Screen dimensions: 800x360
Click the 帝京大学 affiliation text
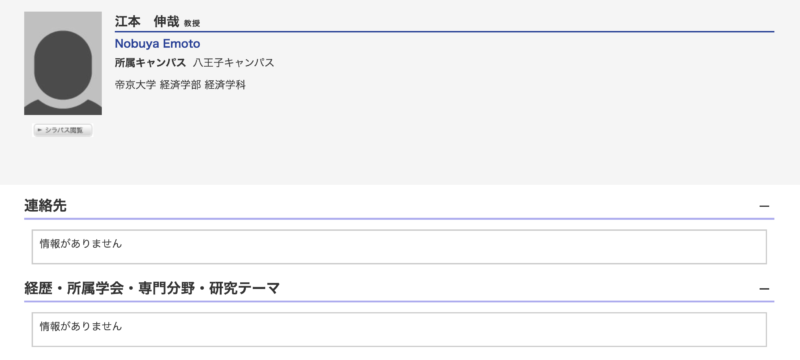point(135,85)
